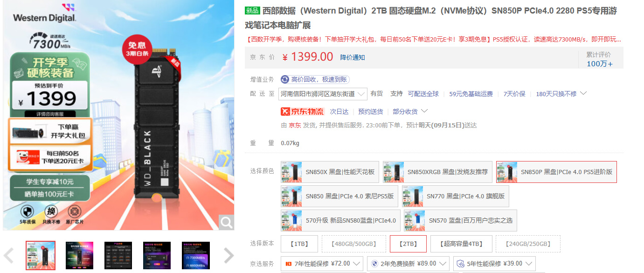Image resolution: width=644 pixels, height=273 pixels.
Task: Select the 【2TB】 version
Action: [x=408, y=244]
